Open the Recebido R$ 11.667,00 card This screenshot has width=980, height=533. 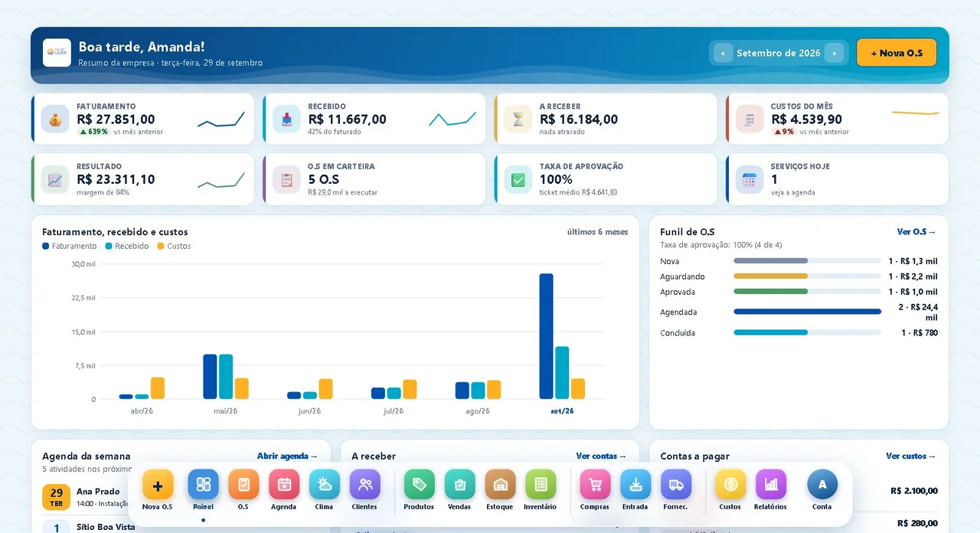click(374, 119)
